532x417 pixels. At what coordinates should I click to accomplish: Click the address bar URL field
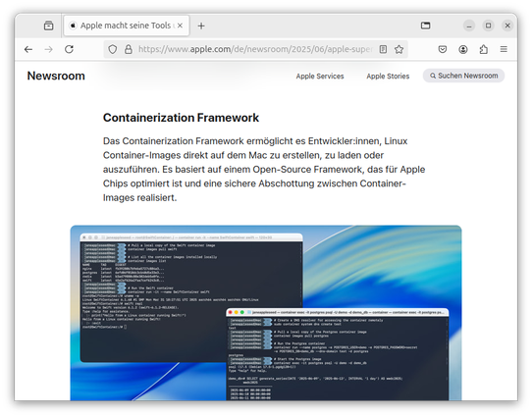(x=255, y=49)
